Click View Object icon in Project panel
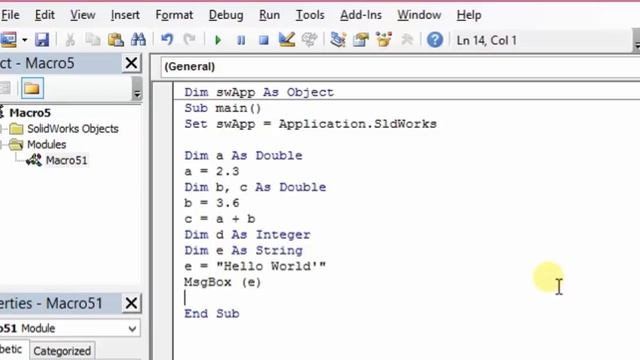640x360 pixels. click(5, 88)
